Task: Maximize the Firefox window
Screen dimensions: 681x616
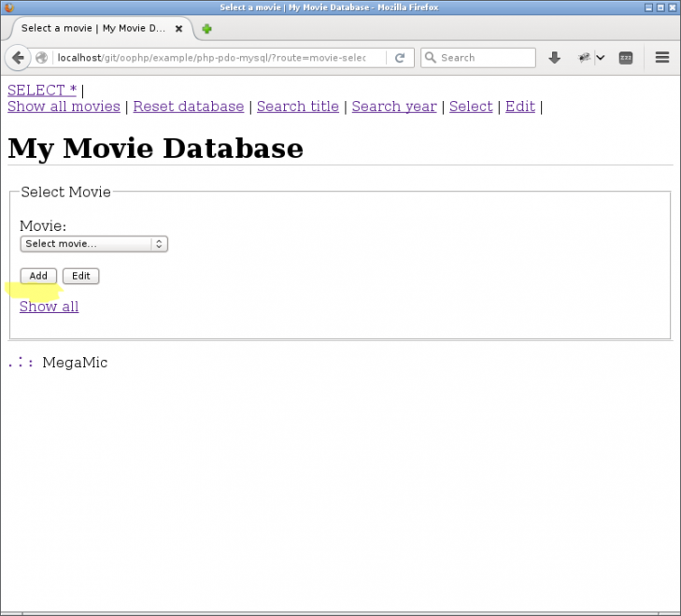Action: 660,7
